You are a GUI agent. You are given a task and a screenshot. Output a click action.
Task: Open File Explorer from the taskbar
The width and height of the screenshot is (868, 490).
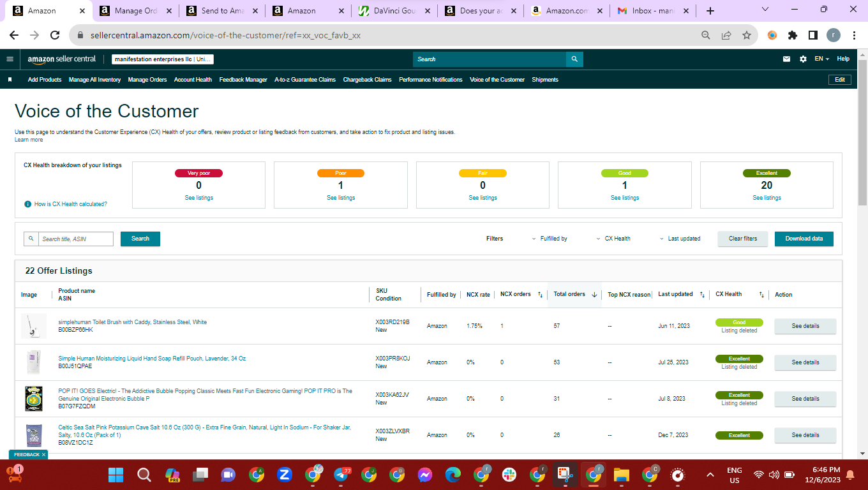click(x=621, y=475)
